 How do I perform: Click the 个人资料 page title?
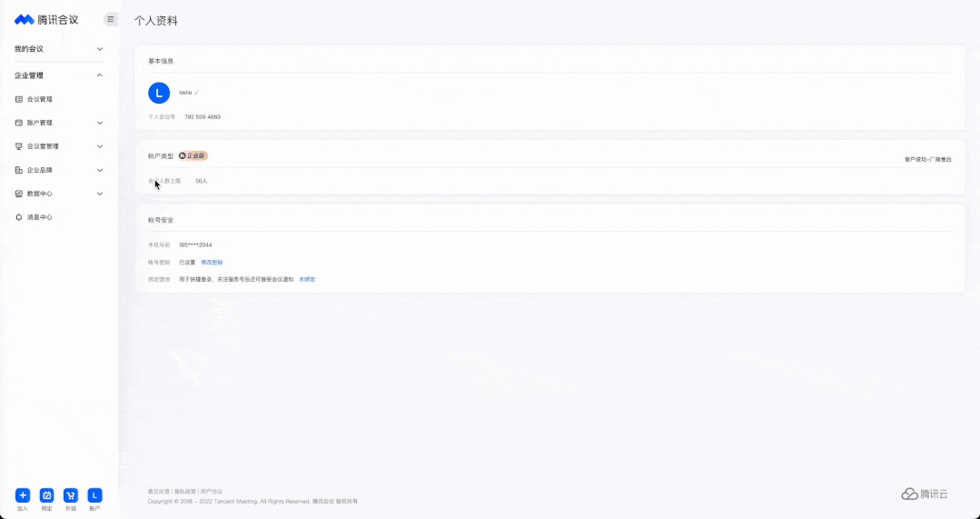click(156, 21)
